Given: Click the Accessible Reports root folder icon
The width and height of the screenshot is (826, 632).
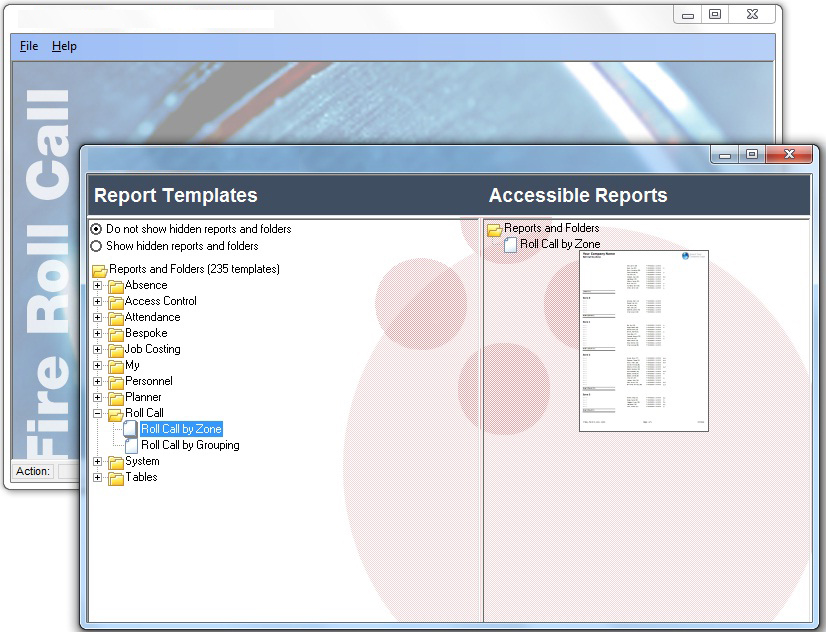Looking at the screenshot, I should point(494,229).
